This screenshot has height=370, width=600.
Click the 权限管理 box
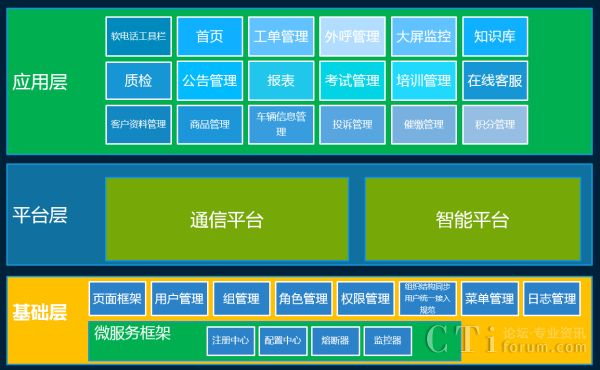pos(365,299)
